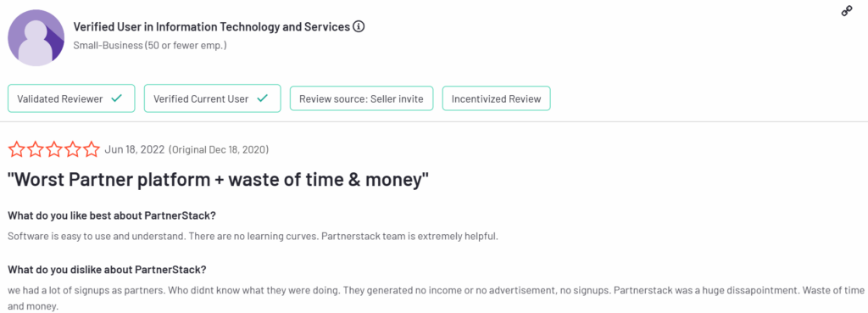Viewport: 868px width, 313px height.
Task: Click the Jun 18, 2022 review date
Action: click(134, 149)
